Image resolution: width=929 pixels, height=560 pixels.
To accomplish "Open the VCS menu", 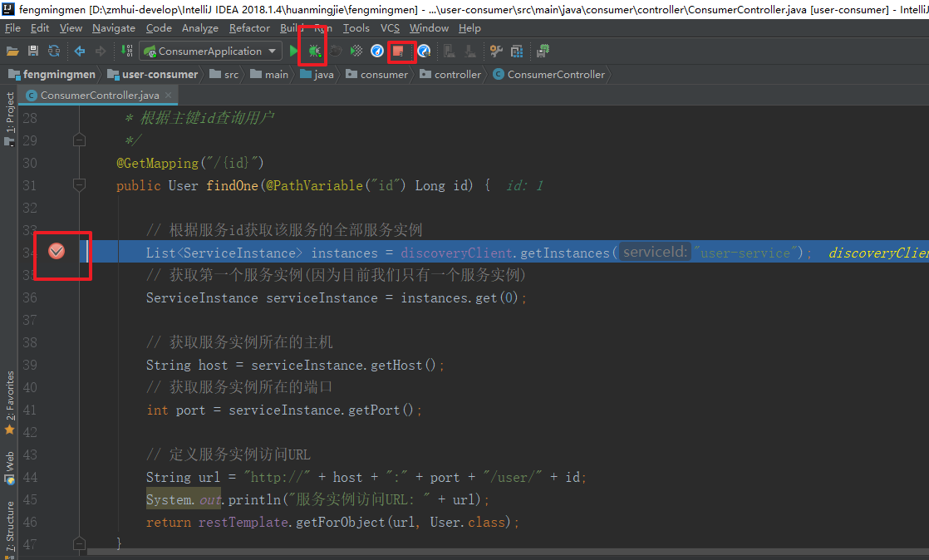I will [x=390, y=28].
